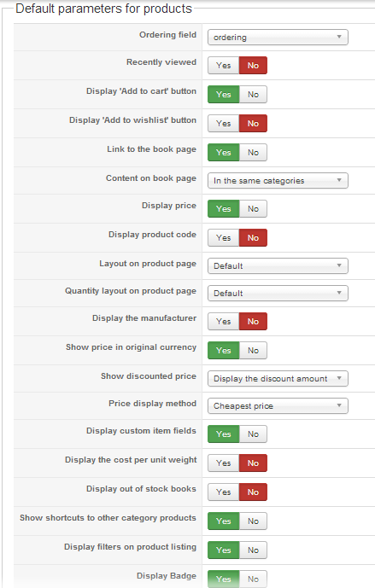The width and height of the screenshot is (375, 588).
Task: Choose No for 'Add to cart' button
Action: [x=253, y=94]
